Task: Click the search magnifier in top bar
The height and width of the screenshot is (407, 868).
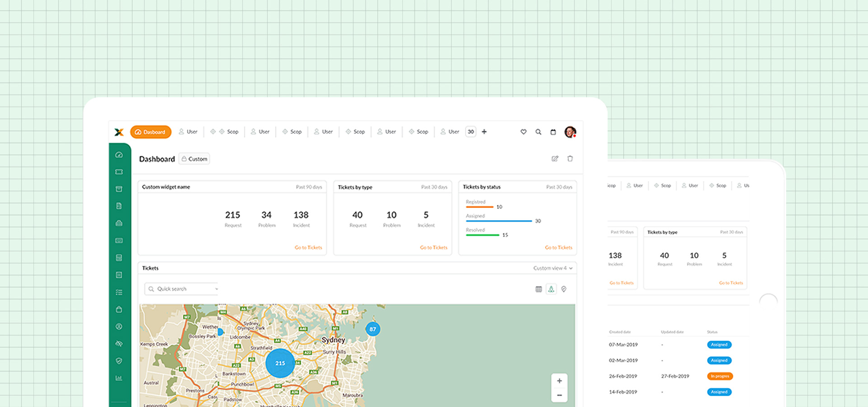Action: 538,132
